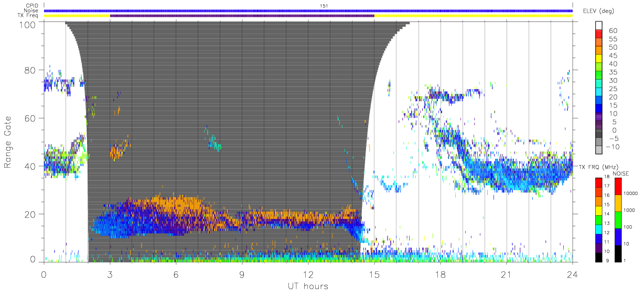Click the UT hours tick label 15
Viewport: 644px width, 297px height.
coord(374,274)
